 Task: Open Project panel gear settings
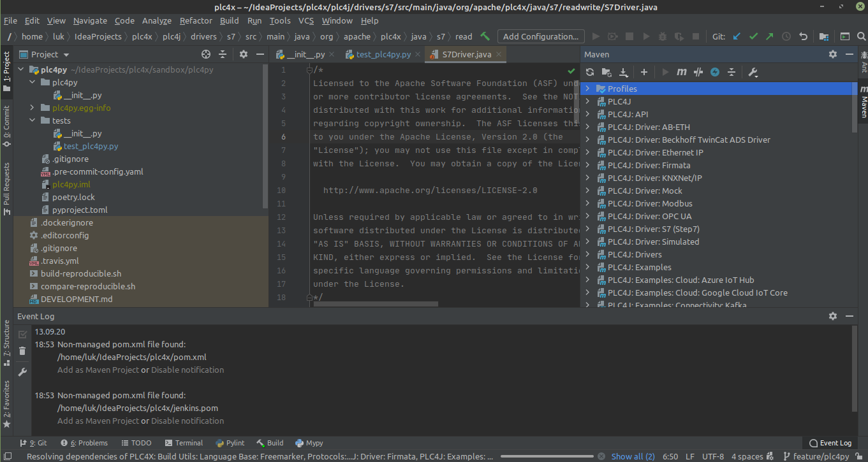tap(243, 55)
